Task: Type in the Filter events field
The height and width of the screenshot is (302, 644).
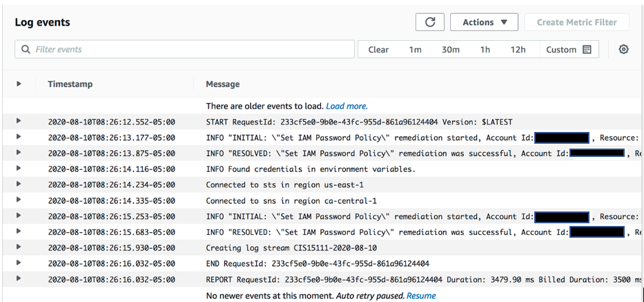Action: [x=186, y=50]
